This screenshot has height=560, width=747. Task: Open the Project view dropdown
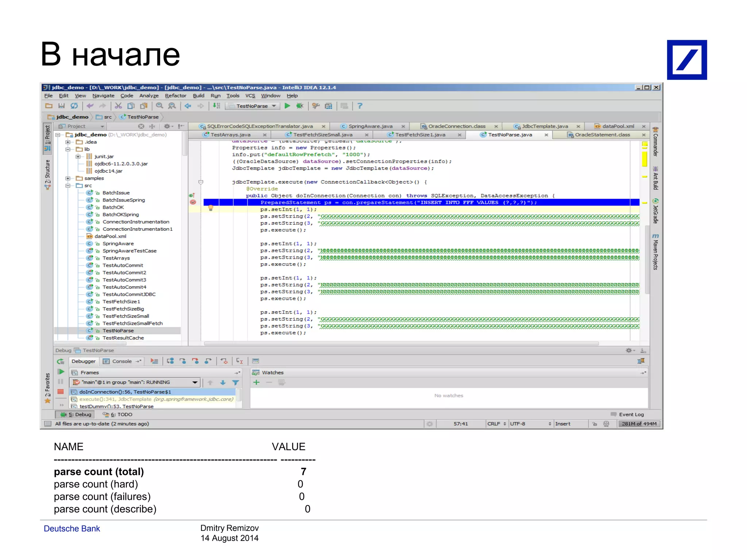click(x=82, y=126)
